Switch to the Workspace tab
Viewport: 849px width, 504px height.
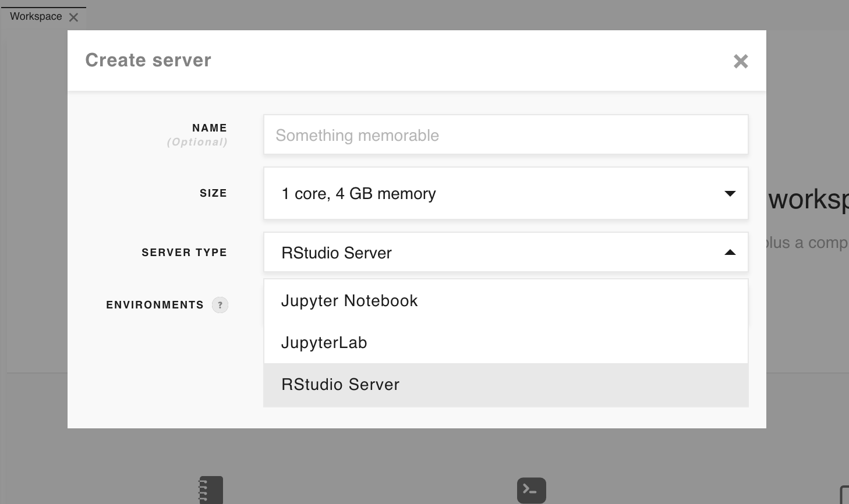[35, 16]
